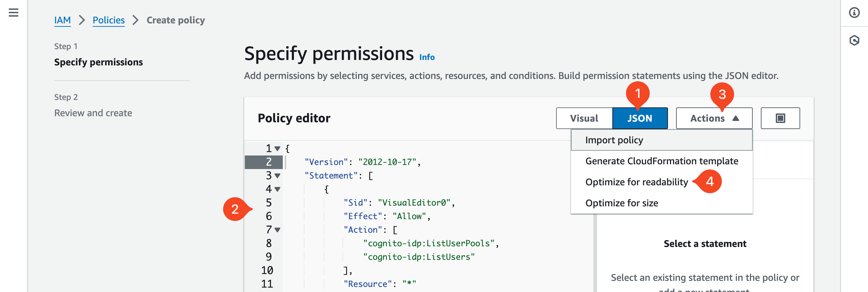The image size is (868, 292).
Task: Select line number 9 in the gutter
Action: 269,257
